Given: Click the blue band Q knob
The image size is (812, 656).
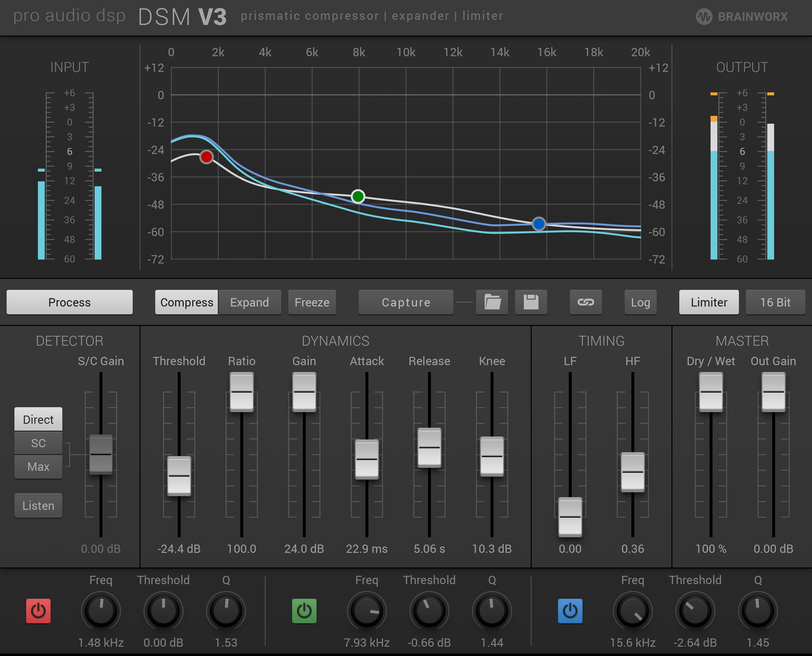Looking at the screenshot, I should pos(758,611).
